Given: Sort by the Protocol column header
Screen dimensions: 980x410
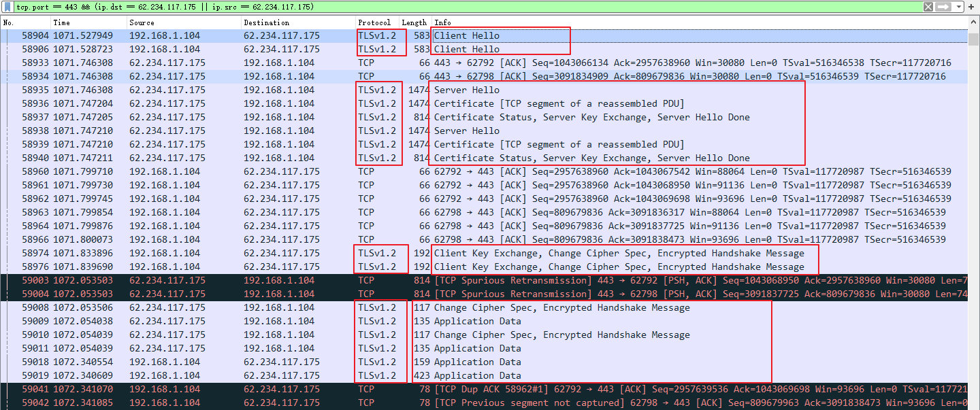Looking at the screenshot, I should (374, 22).
